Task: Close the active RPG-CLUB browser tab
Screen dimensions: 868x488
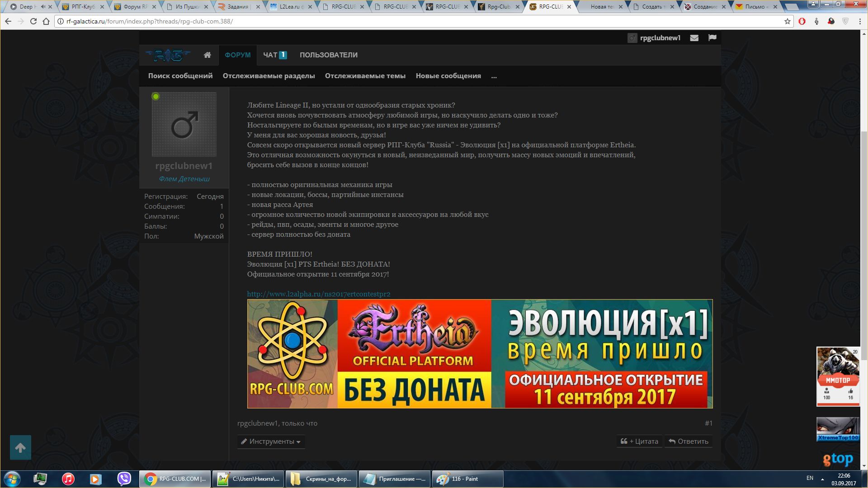Action: (x=569, y=7)
